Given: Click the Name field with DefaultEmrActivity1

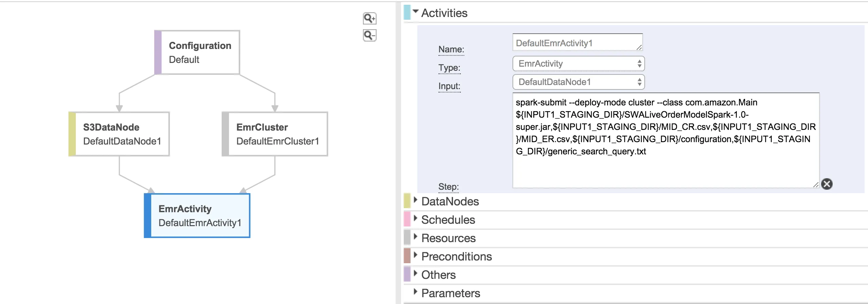Looking at the screenshot, I should (577, 43).
